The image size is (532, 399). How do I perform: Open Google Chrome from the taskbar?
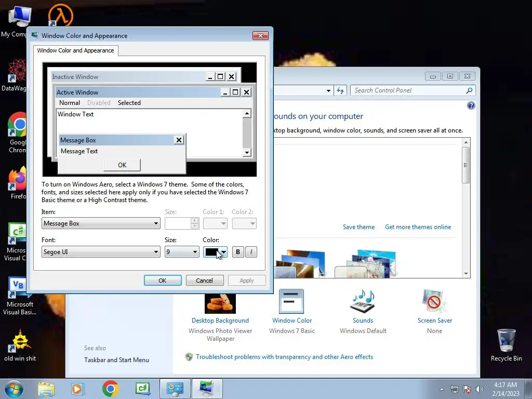pyautogui.click(x=110, y=389)
